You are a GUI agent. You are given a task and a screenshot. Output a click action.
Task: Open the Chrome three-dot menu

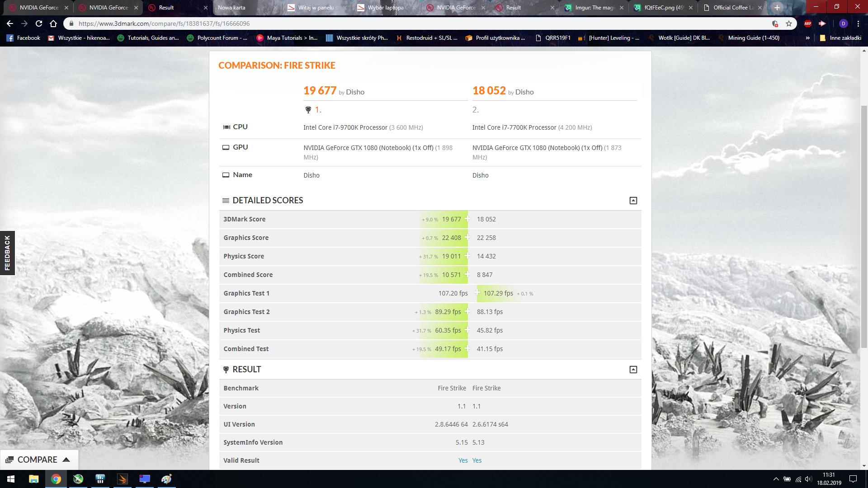858,23
